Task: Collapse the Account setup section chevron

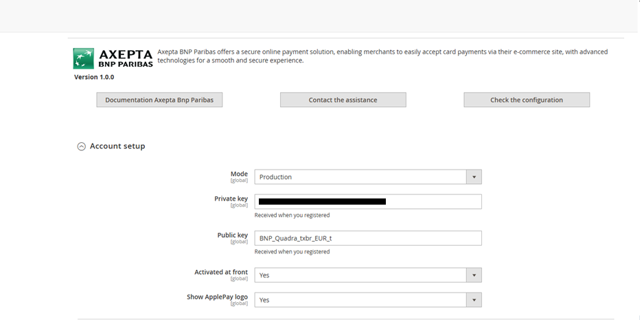Action: tap(82, 146)
